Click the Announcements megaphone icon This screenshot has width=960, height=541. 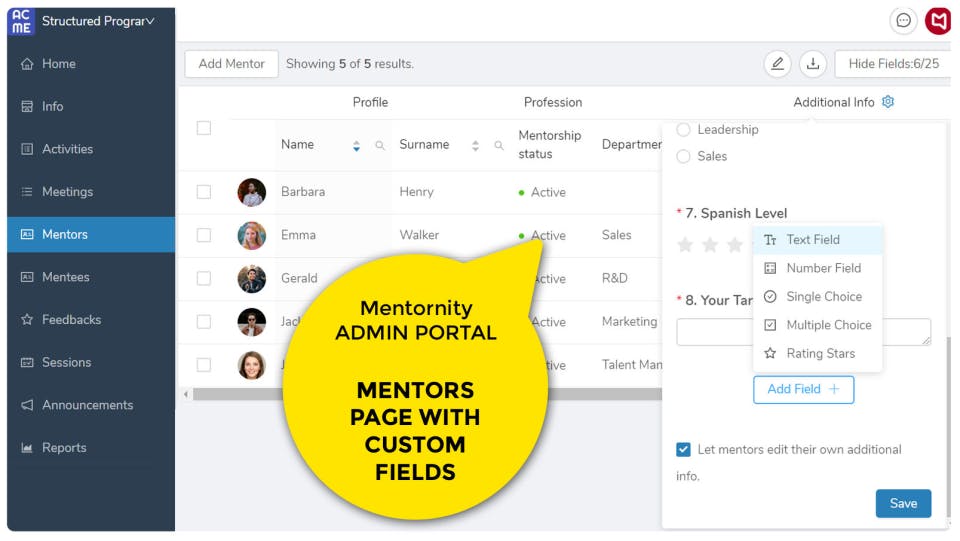point(27,405)
